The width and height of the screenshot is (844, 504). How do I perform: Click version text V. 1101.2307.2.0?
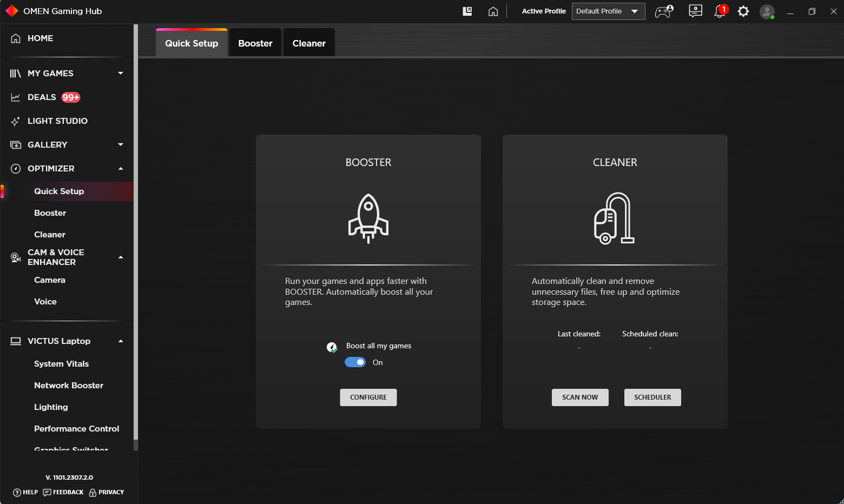point(69,478)
